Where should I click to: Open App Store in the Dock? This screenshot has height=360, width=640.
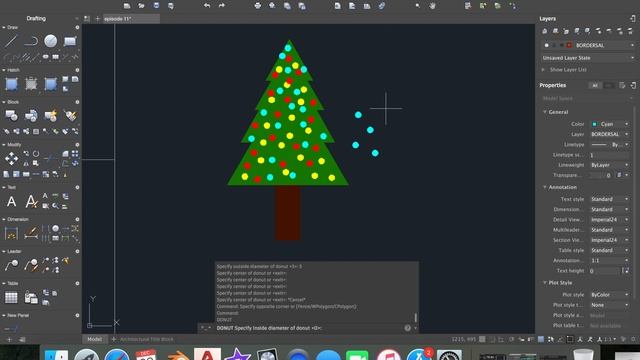[418, 354]
